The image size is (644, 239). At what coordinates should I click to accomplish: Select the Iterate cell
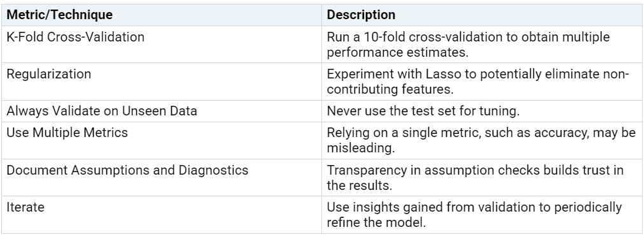pyautogui.click(x=162, y=215)
